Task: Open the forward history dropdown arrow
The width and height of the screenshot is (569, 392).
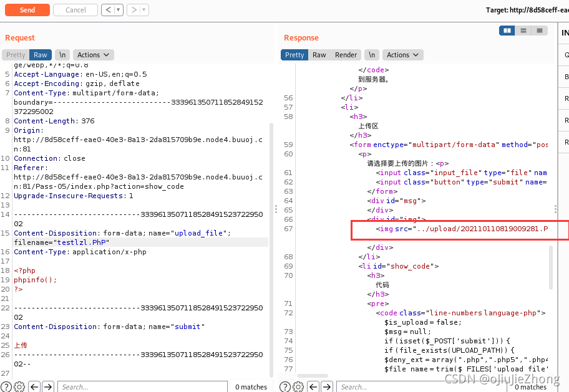Action: pos(144,10)
